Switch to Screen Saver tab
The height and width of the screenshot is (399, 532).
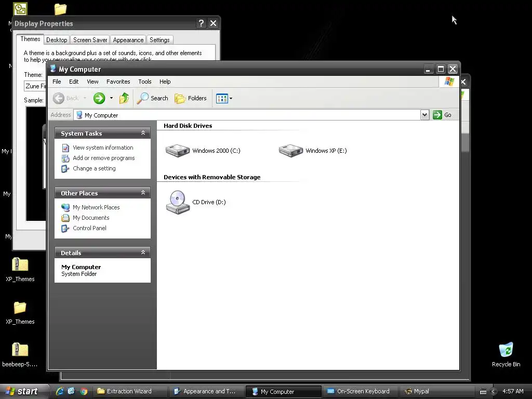(x=90, y=40)
